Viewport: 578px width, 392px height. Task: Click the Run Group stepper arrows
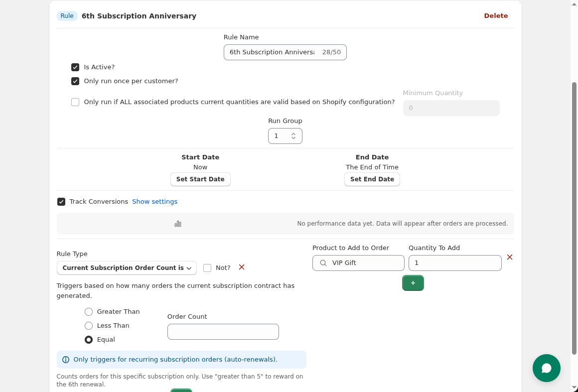pos(294,135)
